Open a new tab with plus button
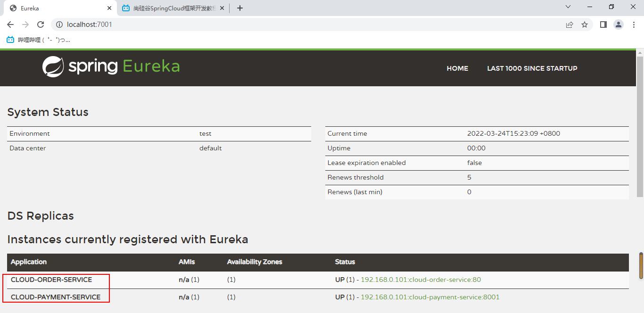Image resolution: width=644 pixels, height=313 pixels. [x=239, y=8]
